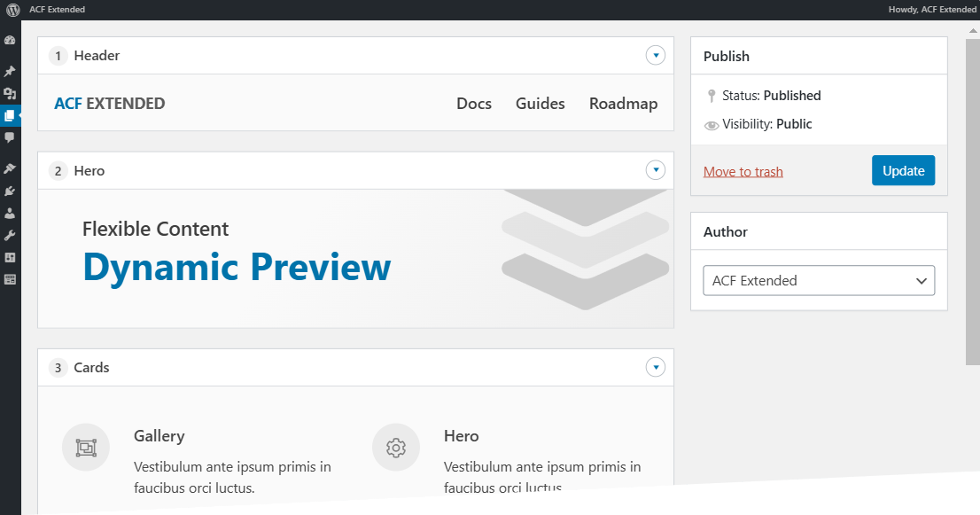Open the Author dropdown ACF Extended
Screen dimensions: 980x515
pyautogui.click(x=819, y=281)
